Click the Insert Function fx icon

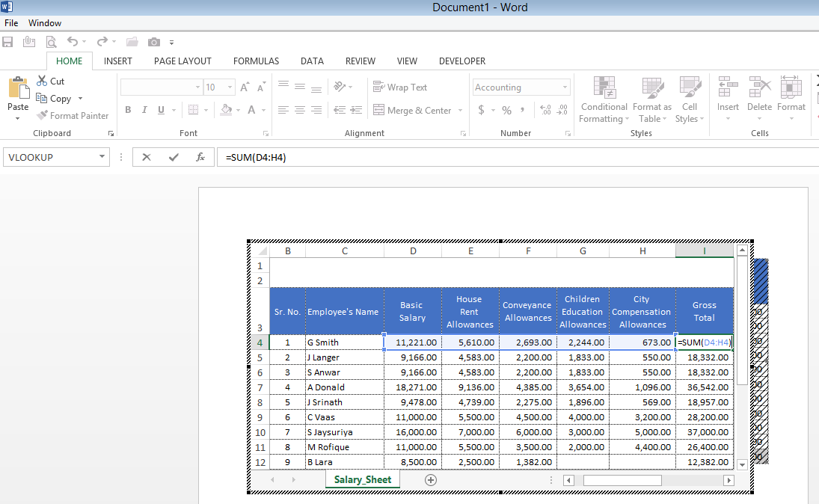click(x=200, y=157)
